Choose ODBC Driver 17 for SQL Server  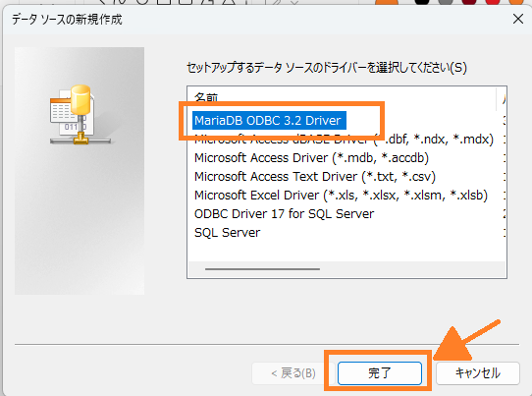pyautogui.click(x=284, y=213)
